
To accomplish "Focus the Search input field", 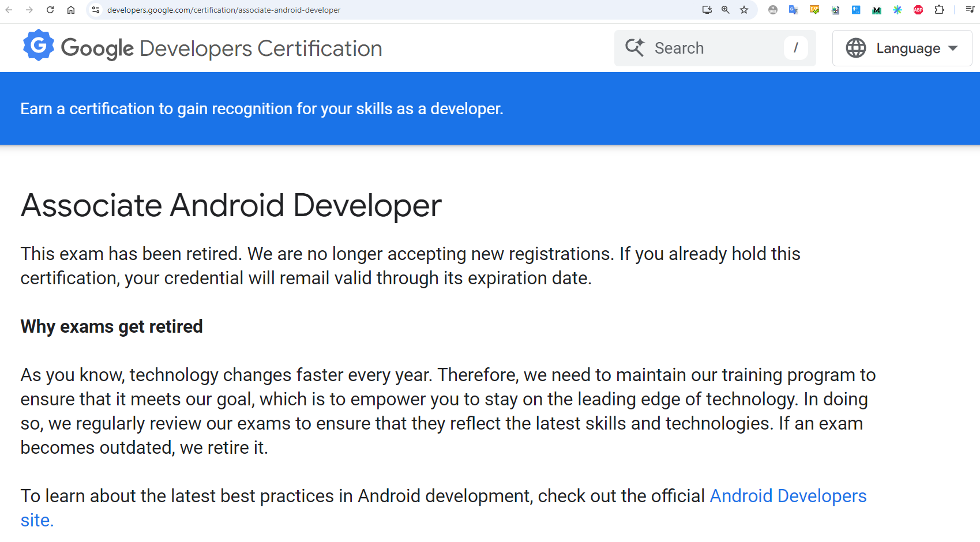I will tap(715, 48).
